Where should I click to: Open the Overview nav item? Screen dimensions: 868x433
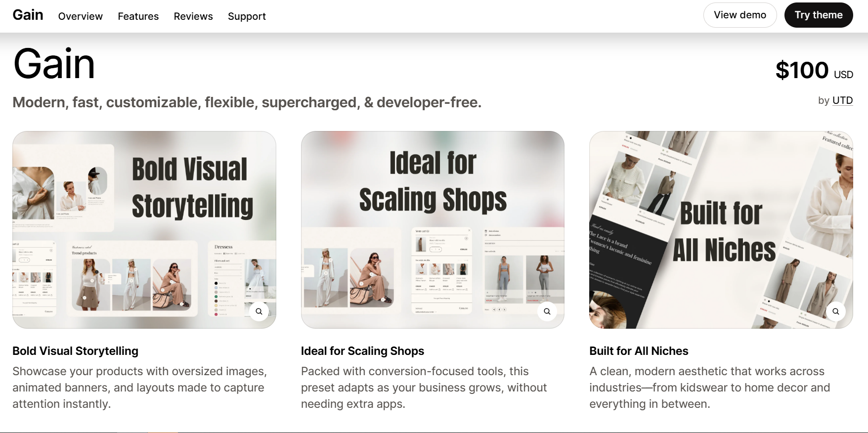[x=81, y=16]
